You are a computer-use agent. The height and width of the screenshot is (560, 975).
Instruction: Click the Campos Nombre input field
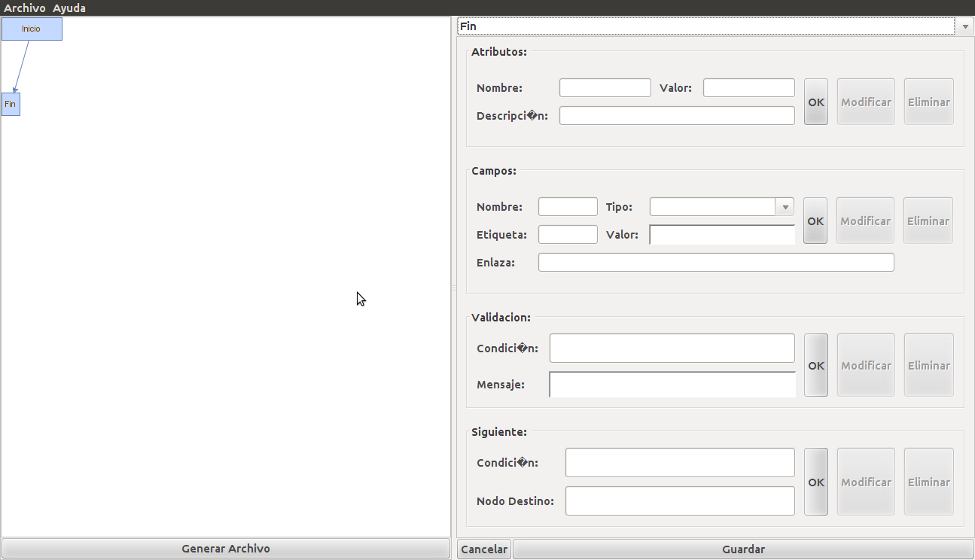point(568,207)
